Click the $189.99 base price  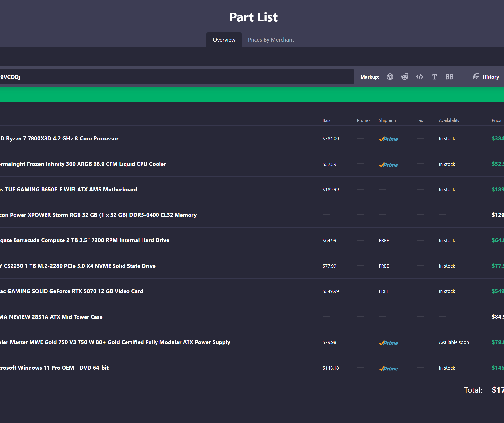pyautogui.click(x=331, y=189)
